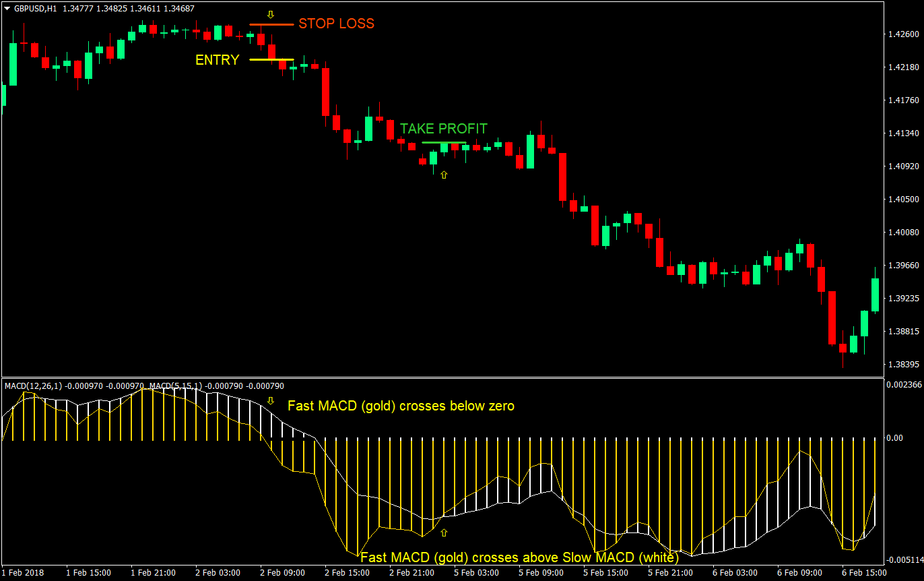Click the 1 Feb 2018 time axis label
This screenshot has width=924, height=581.
point(24,572)
